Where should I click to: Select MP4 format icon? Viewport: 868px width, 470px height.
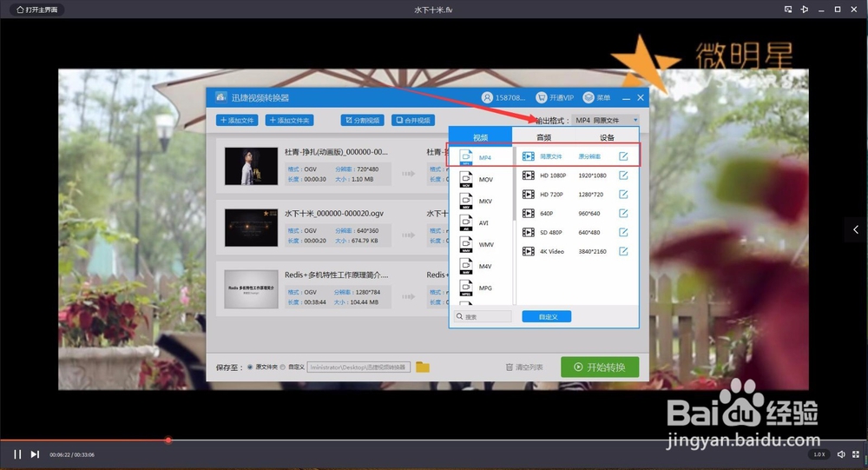[x=466, y=157]
